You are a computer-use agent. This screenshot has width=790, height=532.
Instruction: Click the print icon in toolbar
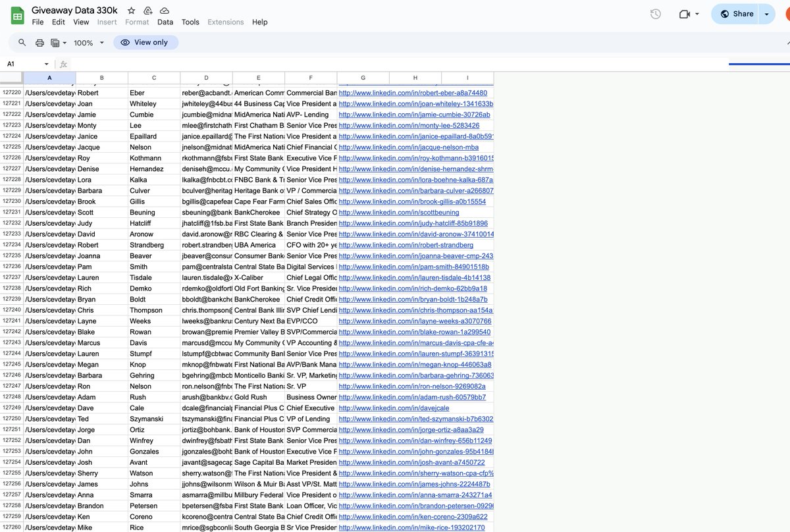tap(39, 43)
